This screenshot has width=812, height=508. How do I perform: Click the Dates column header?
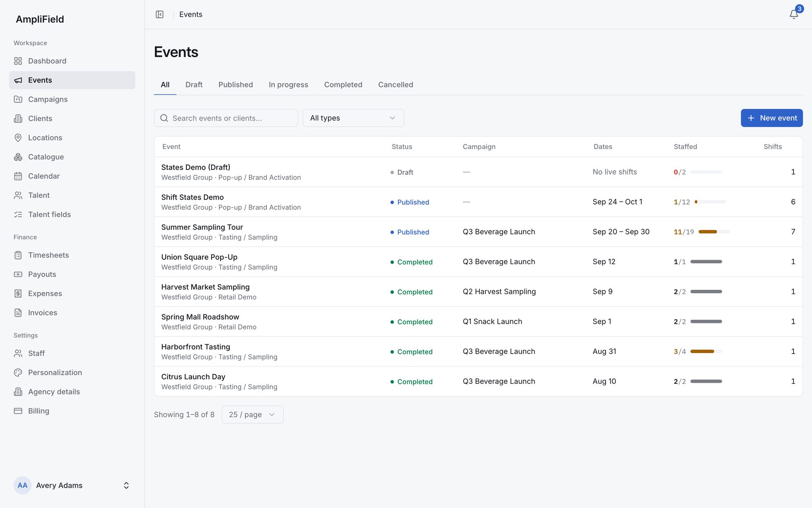click(603, 147)
